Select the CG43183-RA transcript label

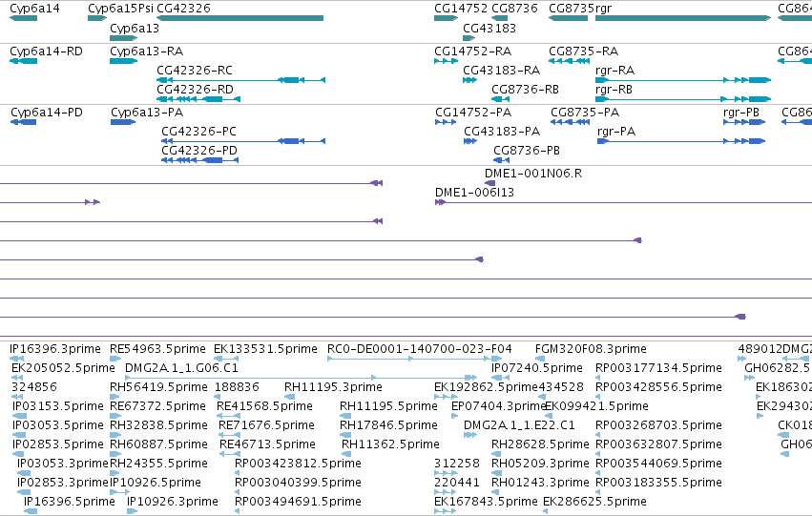point(501,71)
